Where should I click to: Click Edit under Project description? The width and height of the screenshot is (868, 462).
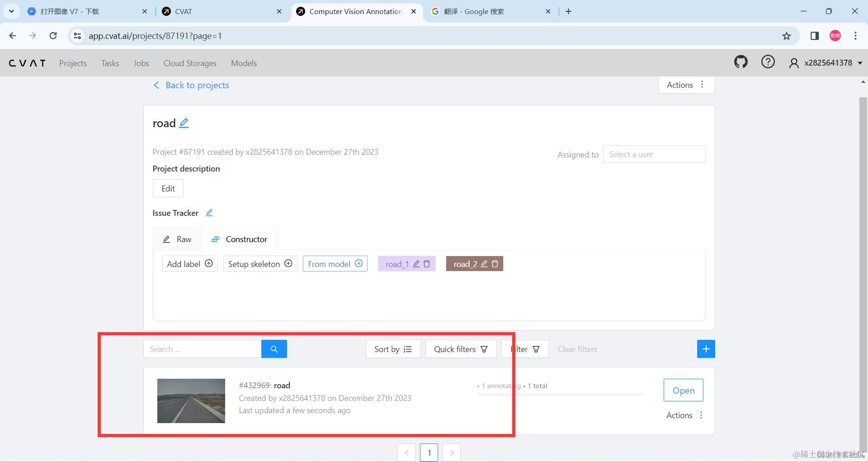click(168, 188)
